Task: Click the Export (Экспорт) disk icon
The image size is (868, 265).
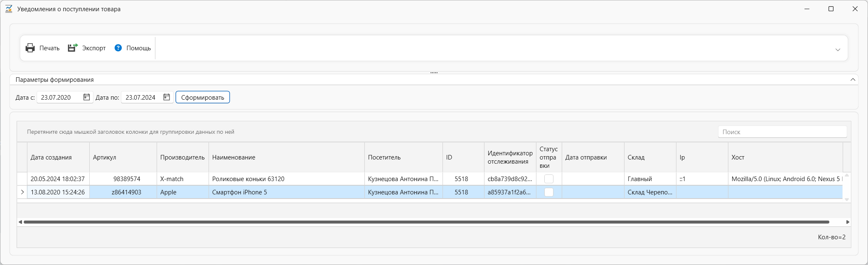Action: pos(73,48)
